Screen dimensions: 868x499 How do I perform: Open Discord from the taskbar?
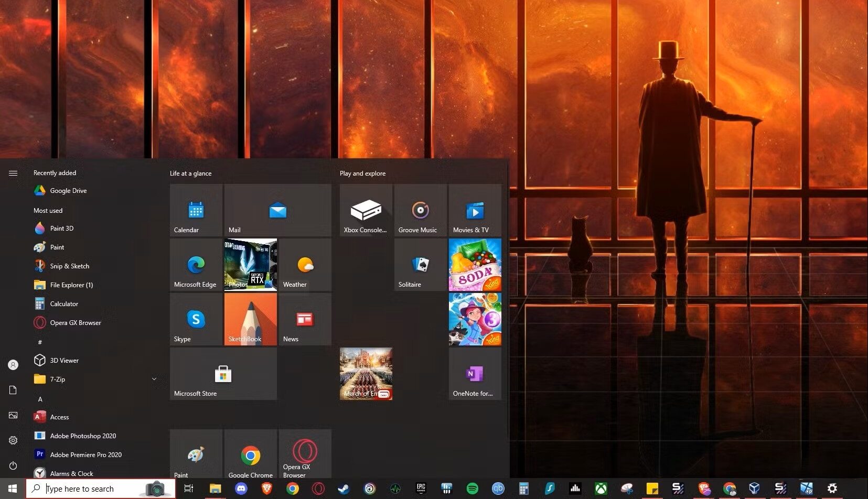[x=241, y=489]
